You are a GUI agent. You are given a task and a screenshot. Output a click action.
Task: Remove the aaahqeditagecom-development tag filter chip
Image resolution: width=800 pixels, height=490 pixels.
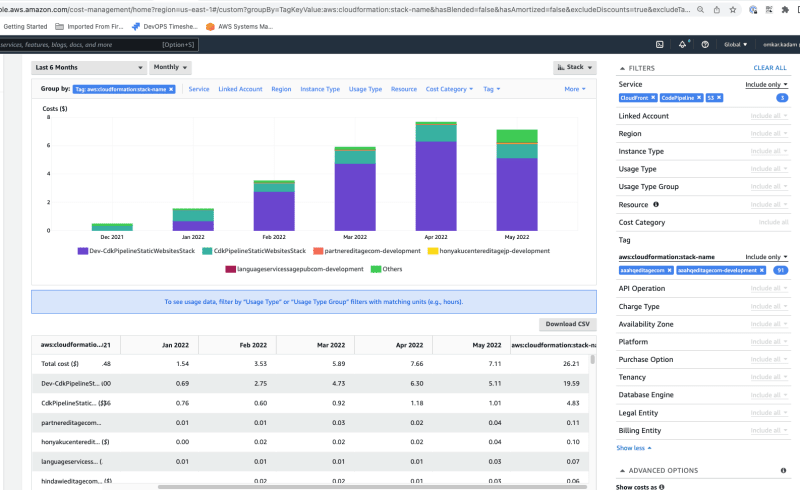[x=762, y=270]
